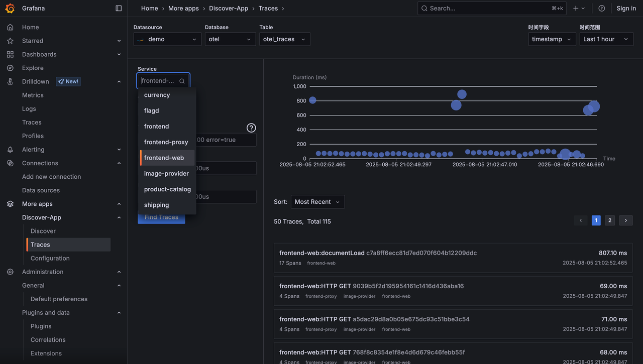Collapse the Drilldown section chevron
The height and width of the screenshot is (364, 643).
click(x=119, y=81)
